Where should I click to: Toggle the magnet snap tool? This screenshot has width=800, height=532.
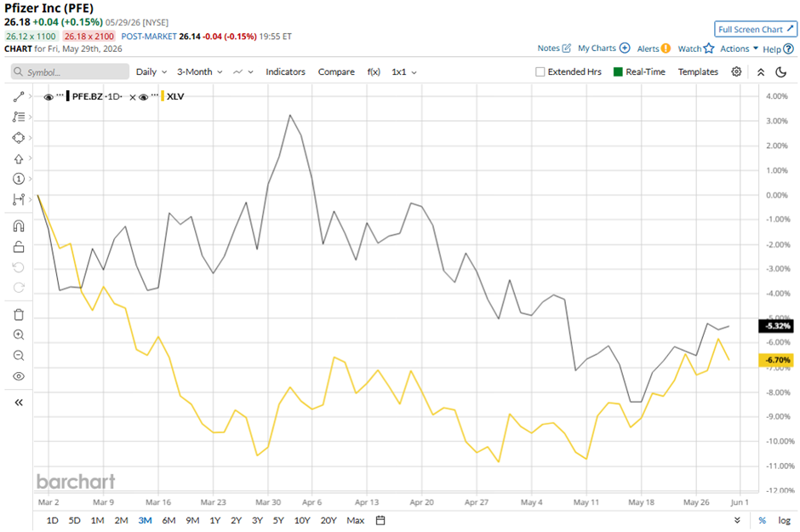pyautogui.click(x=19, y=226)
